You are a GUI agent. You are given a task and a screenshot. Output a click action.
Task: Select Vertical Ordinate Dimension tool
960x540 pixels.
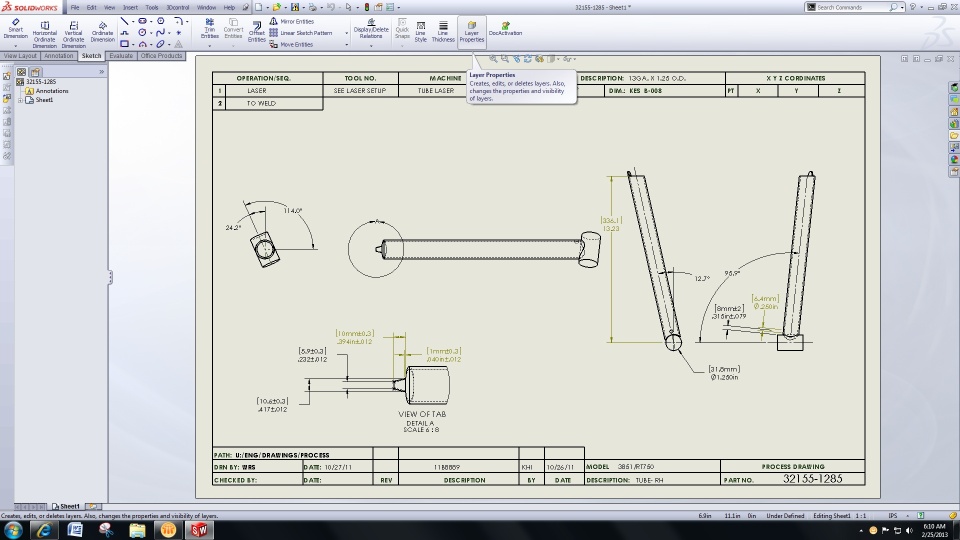73,34
